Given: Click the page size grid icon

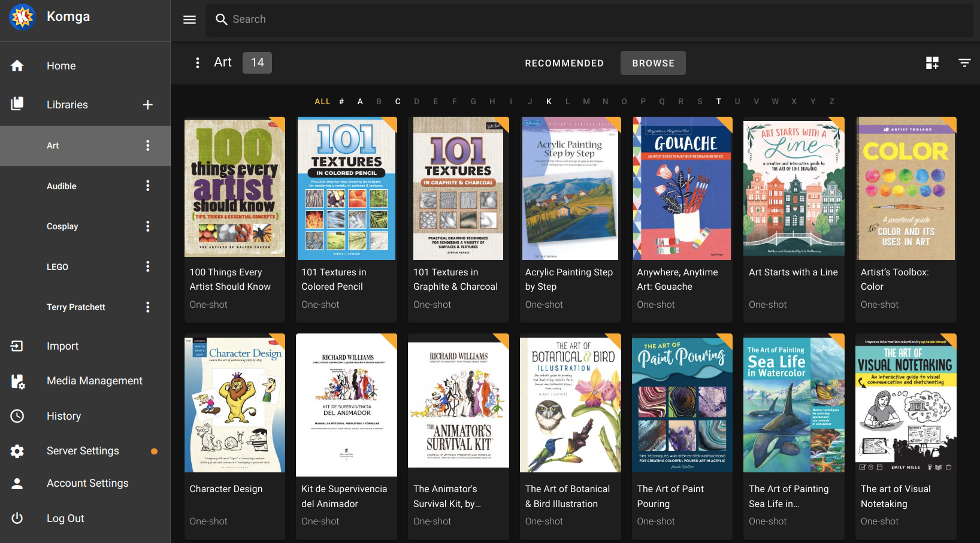Looking at the screenshot, I should [x=931, y=63].
